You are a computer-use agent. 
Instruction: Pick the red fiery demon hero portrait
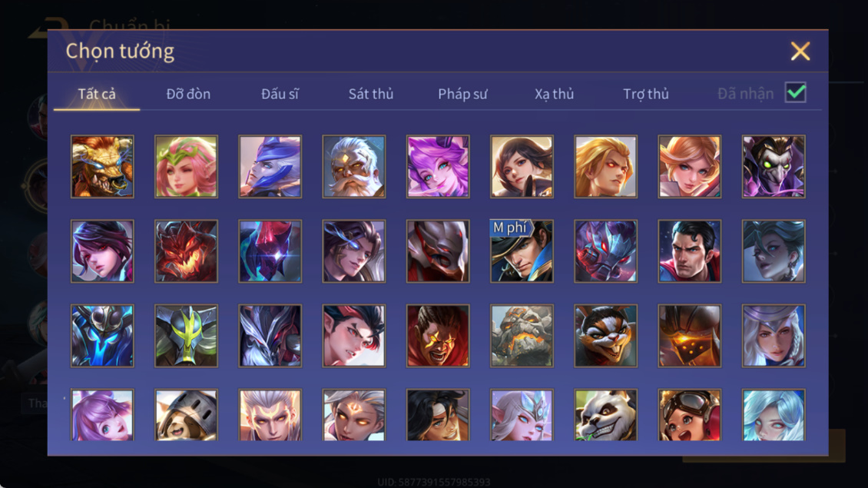tap(186, 251)
